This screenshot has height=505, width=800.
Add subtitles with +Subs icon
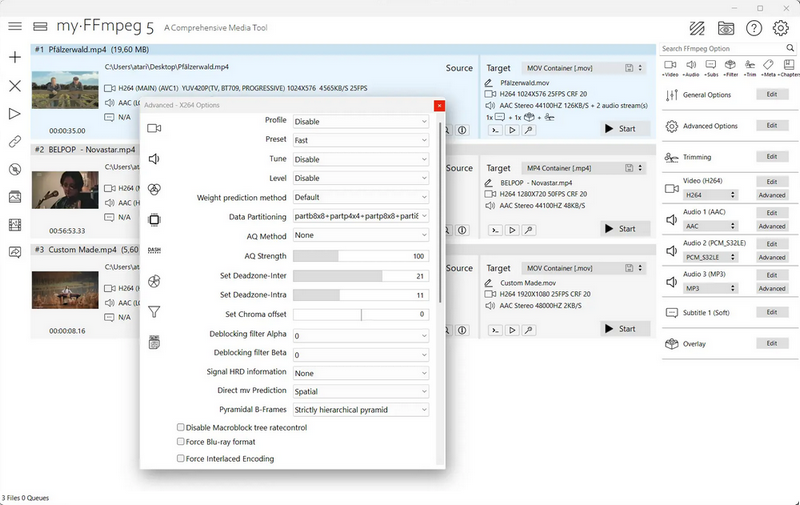point(711,68)
